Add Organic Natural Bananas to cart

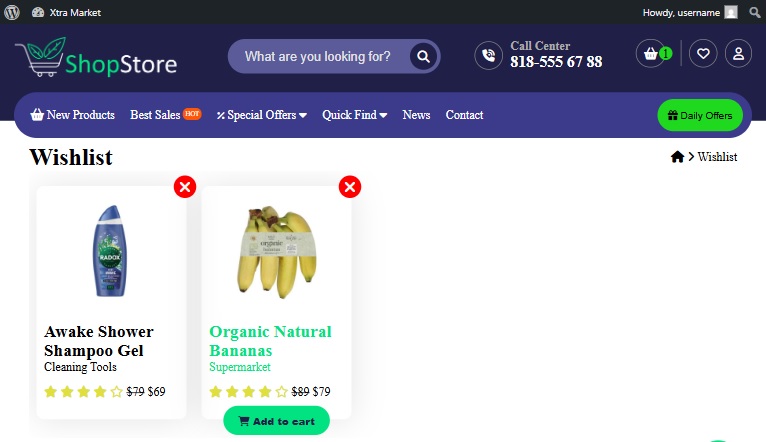click(x=277, y=421)
